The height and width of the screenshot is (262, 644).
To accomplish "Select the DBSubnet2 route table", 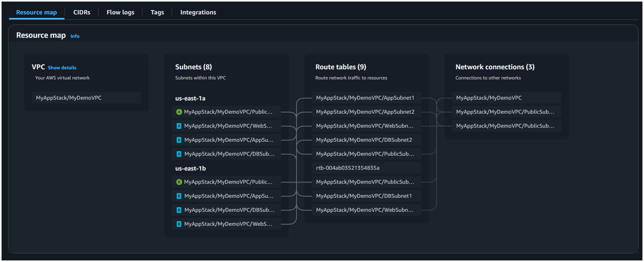I will [364, 140].
